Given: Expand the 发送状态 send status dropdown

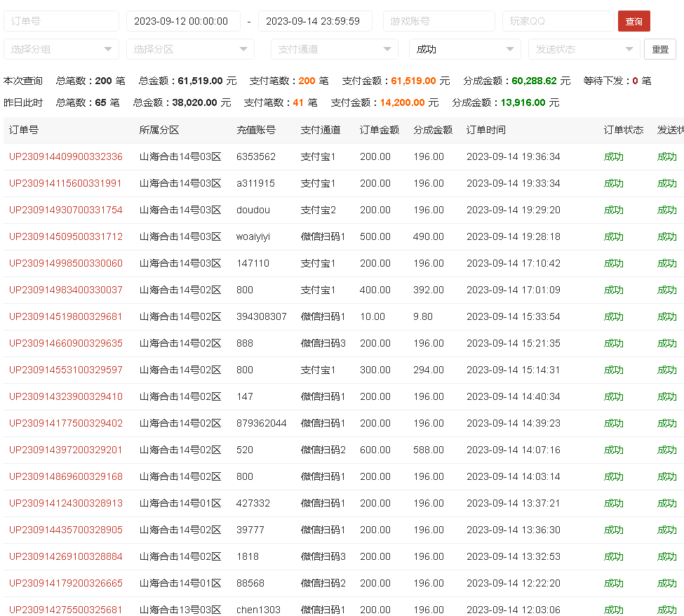Looking at the screenshot, I should (x=583, y=49).
